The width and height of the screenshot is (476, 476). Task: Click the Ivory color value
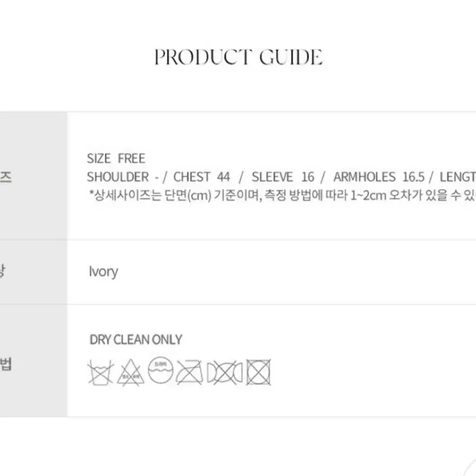pyautogui.click(x=103, y=272)
